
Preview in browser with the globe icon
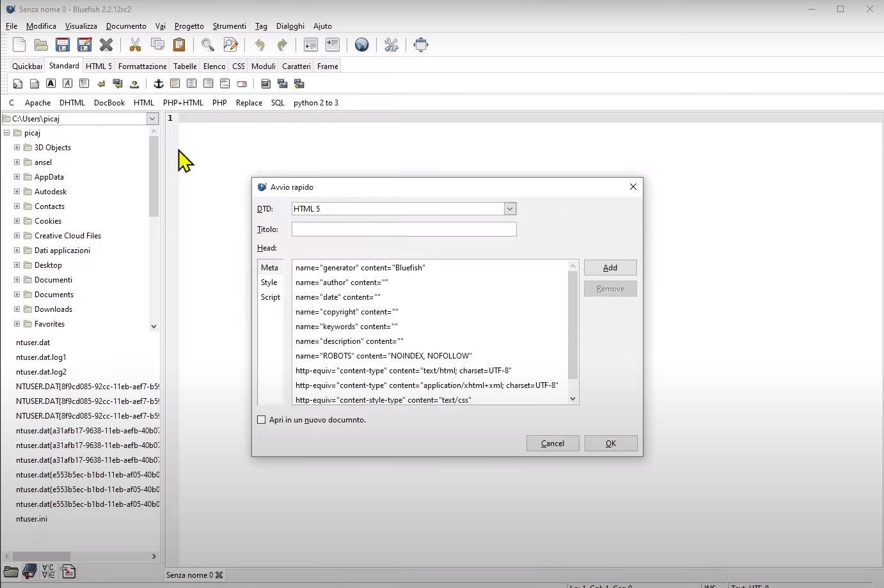361,45
